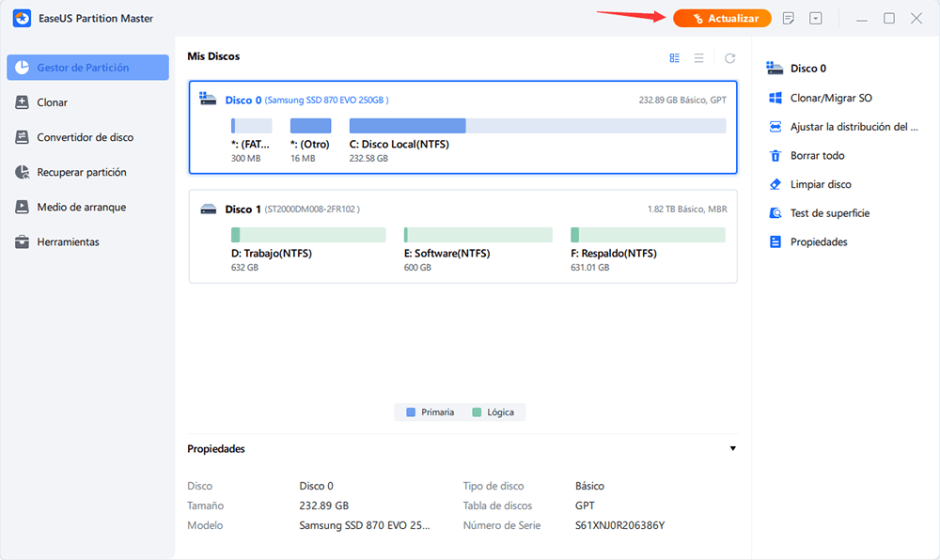This screenshot has width=940, height=560.
Task: Click the F: Respaldo(NTFS) label
Action: pos(614,254)
